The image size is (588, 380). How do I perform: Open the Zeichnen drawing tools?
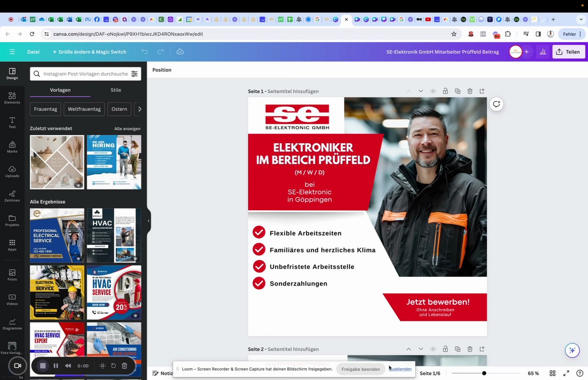12,196
